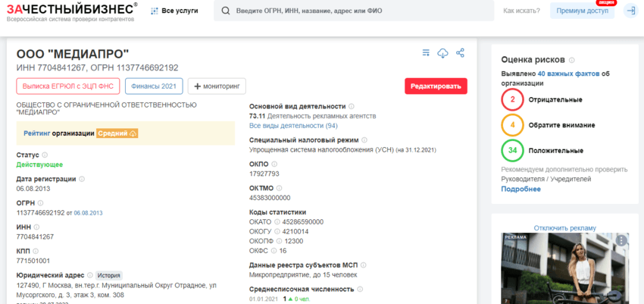Click the ОКПО value 17927793
Screen dimensions: 644x304
[x=264, y=174]
